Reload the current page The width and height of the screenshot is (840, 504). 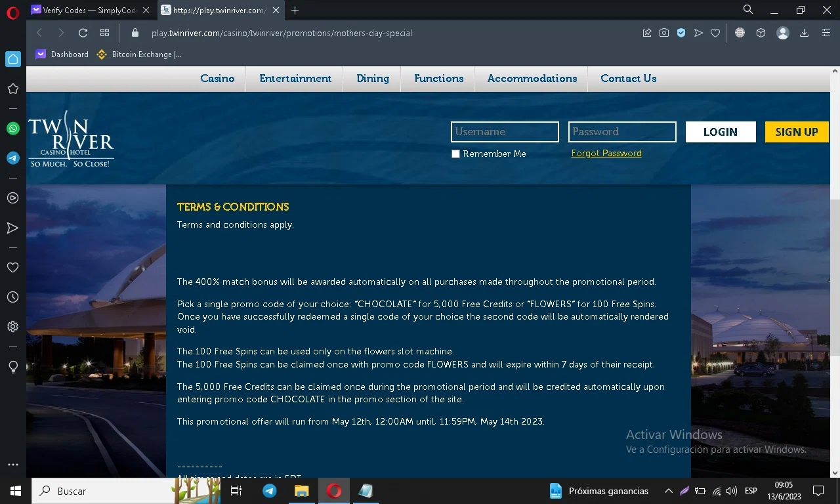[83, 33]
